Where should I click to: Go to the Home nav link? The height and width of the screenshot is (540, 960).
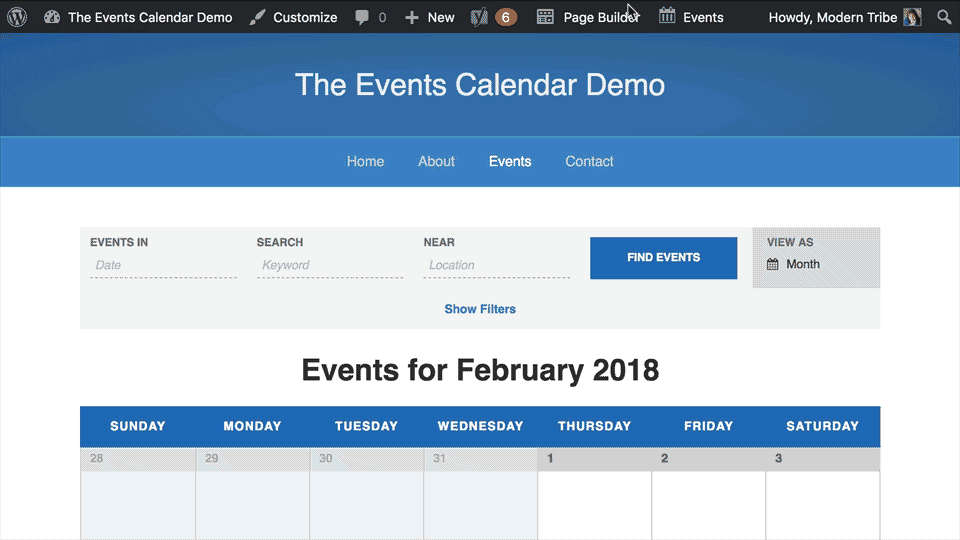coord(366,161)
